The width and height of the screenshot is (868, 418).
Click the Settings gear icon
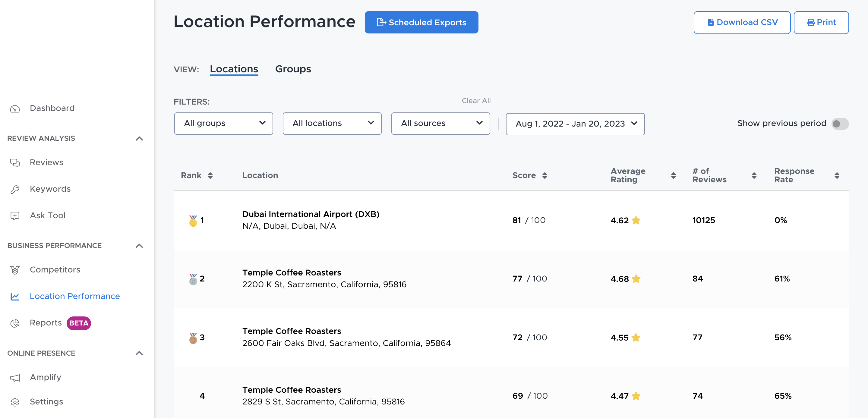pyautogui.click(x=15, y=402)
